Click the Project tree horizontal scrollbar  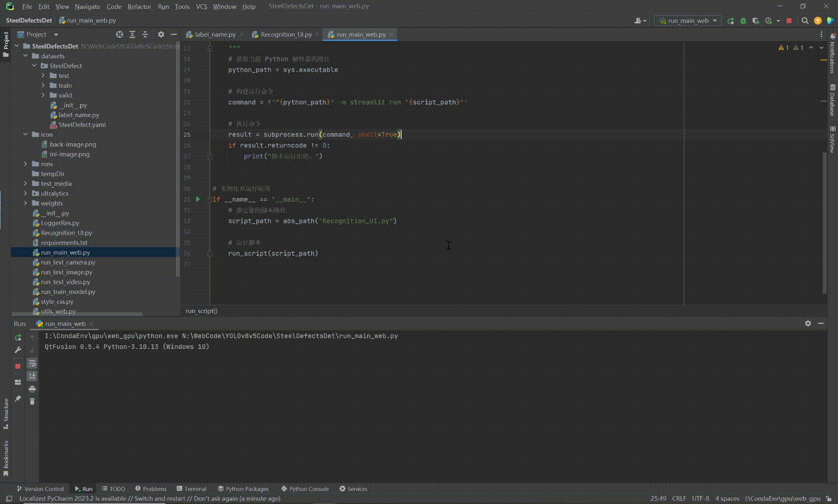click(x=77, y=314)
